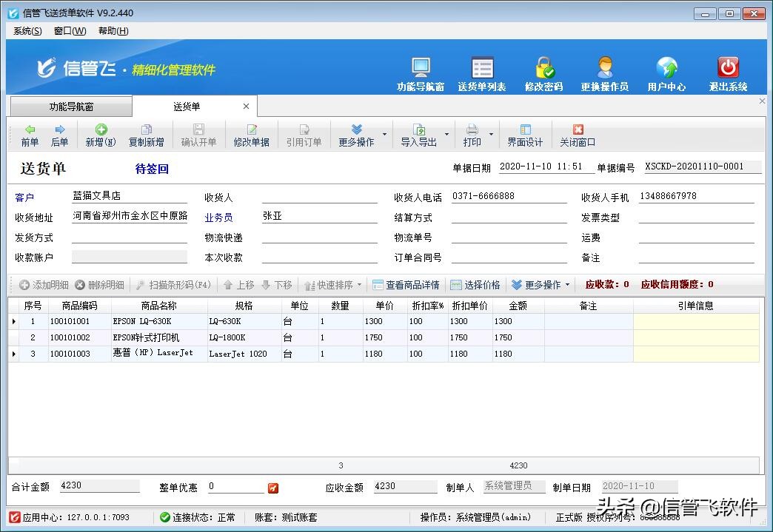Open the 系统(S) menu
This screenshot has width=773, height=532.
point(26,31)
